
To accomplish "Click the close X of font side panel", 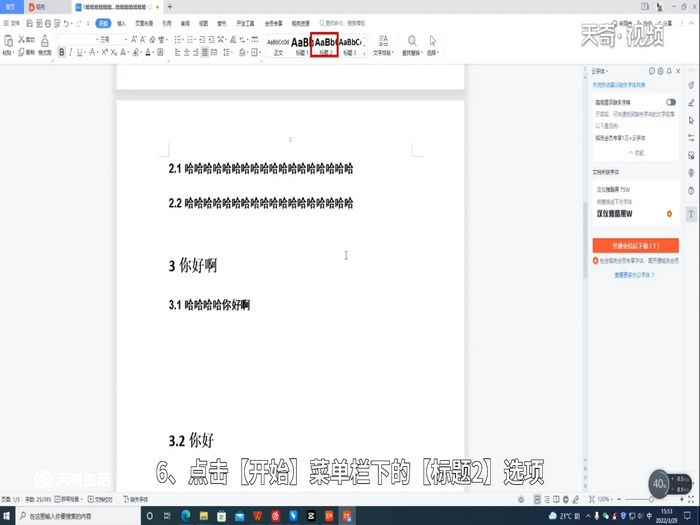I will [678, 71].
